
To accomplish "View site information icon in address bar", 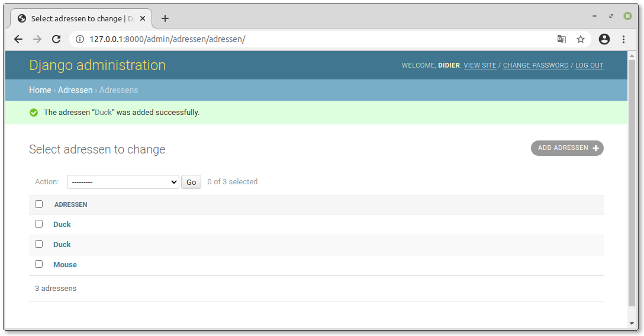I will coord(80,39).
